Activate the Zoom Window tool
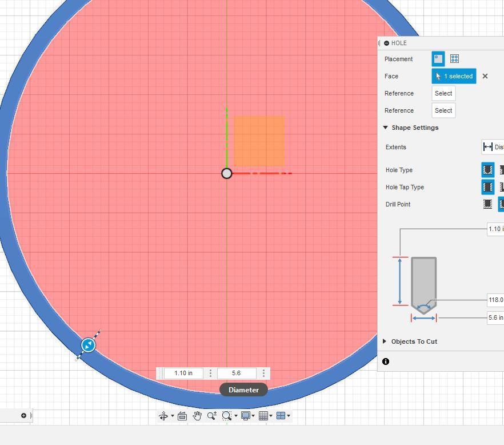504x445 pixels. (x=227, y=415)
